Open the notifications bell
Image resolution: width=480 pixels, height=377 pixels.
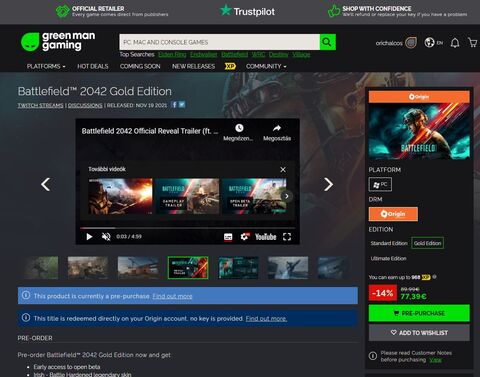455,43
